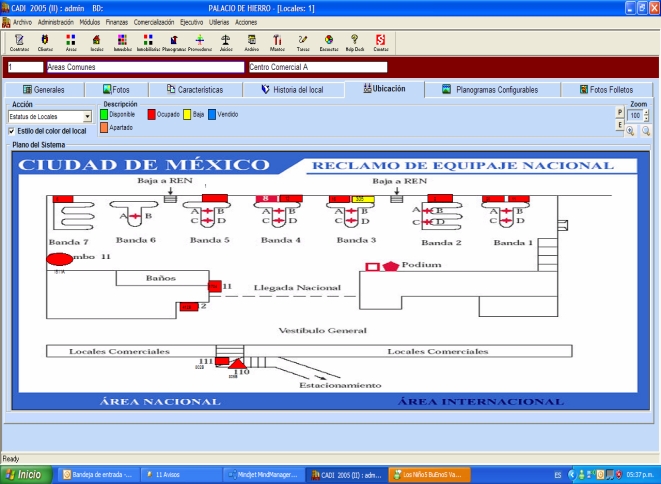
Task: Open the Comercialización menu
Action: coord(154,22)
